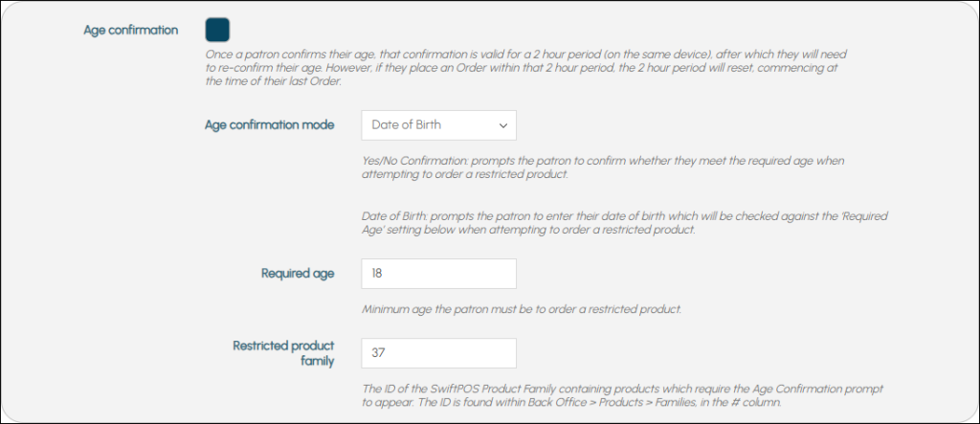Click 'time of their last Order' text line
Screen dimensions: 980x424
[x=274, y=82]
